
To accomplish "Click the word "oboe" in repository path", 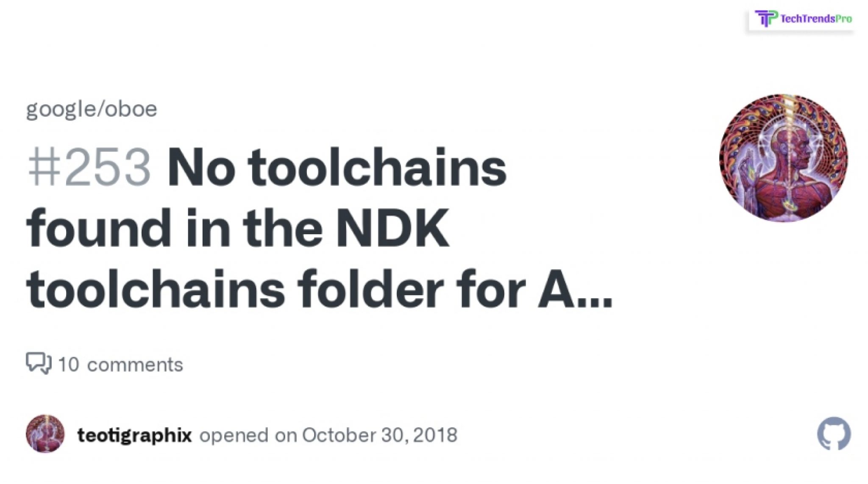I will coord(131,109).
